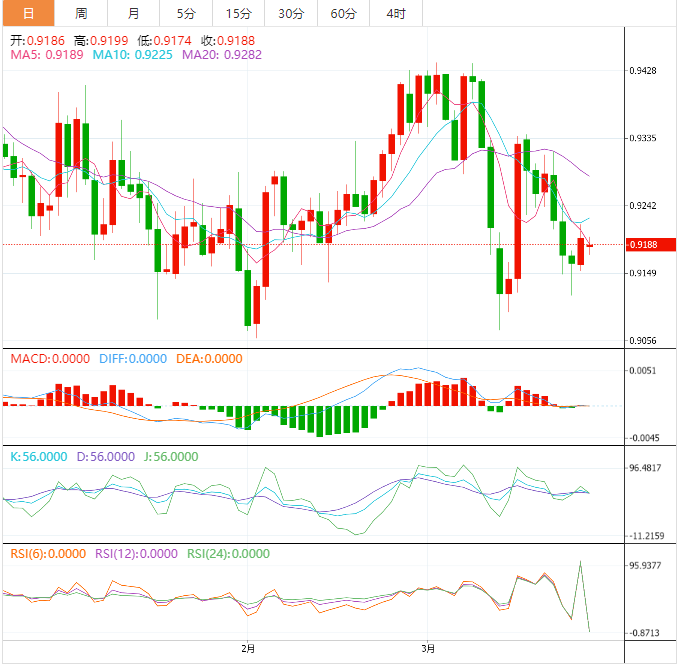This screenshot has height=668, width=680.
Task: Click the opening price 开:0.9186
Action: pos(37,41)
